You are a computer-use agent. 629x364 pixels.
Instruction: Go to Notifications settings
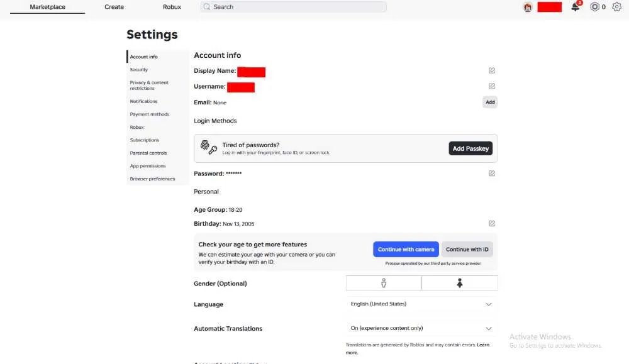(143, 101)
